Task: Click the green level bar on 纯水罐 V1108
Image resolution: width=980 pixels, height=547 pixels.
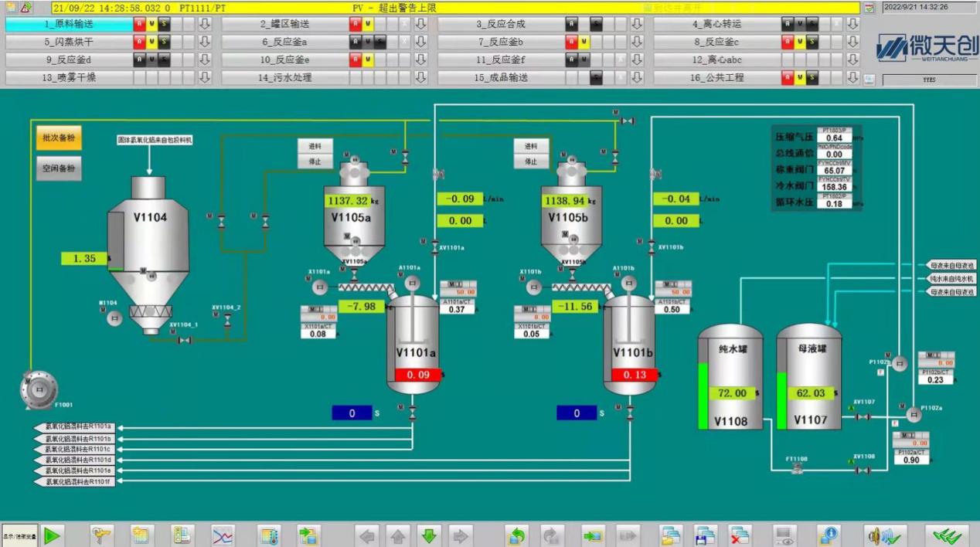Action: (703, 396)
